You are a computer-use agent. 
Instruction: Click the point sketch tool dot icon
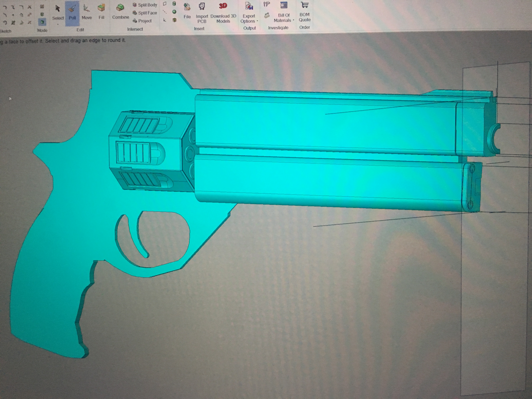(13, 15)
